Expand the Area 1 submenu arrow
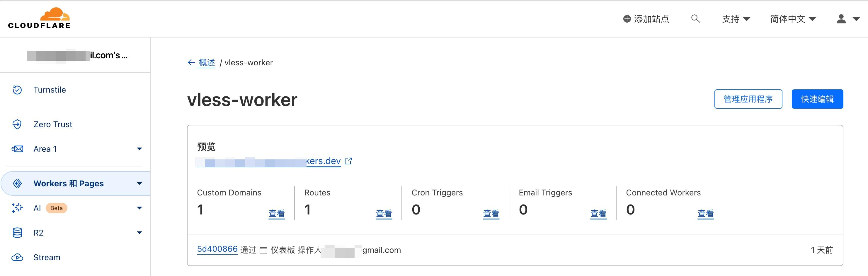This screenshot has height=276, width=868. click(139, 149)
